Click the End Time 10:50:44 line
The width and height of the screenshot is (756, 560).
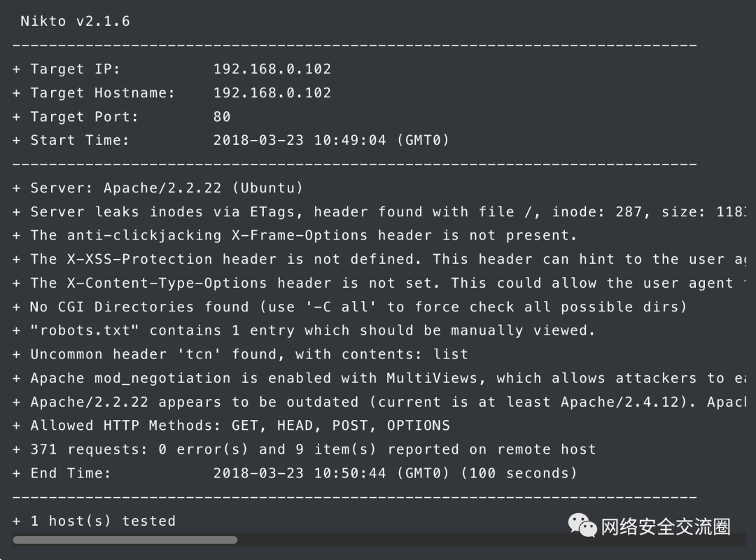coord(295,473)
